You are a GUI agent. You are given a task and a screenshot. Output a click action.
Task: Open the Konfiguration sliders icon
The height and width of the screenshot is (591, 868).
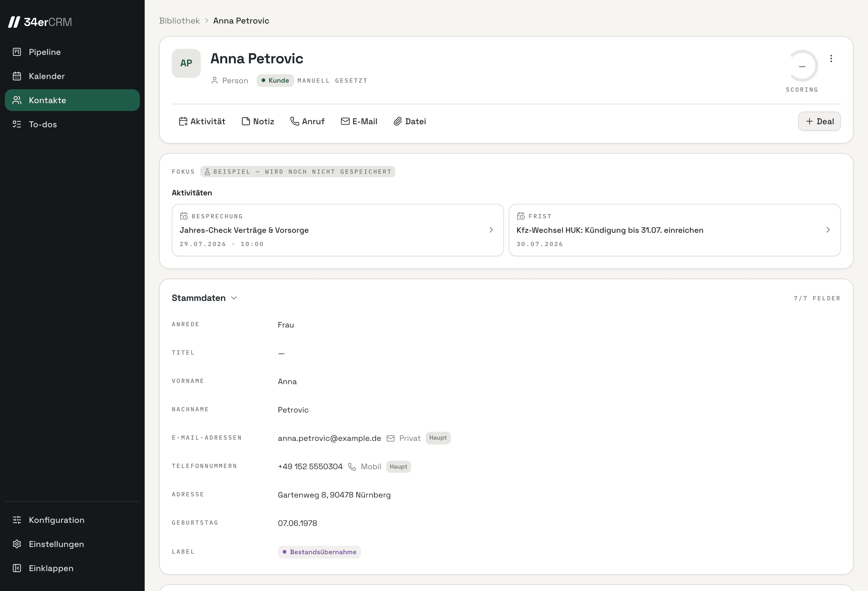coord(17,520)
